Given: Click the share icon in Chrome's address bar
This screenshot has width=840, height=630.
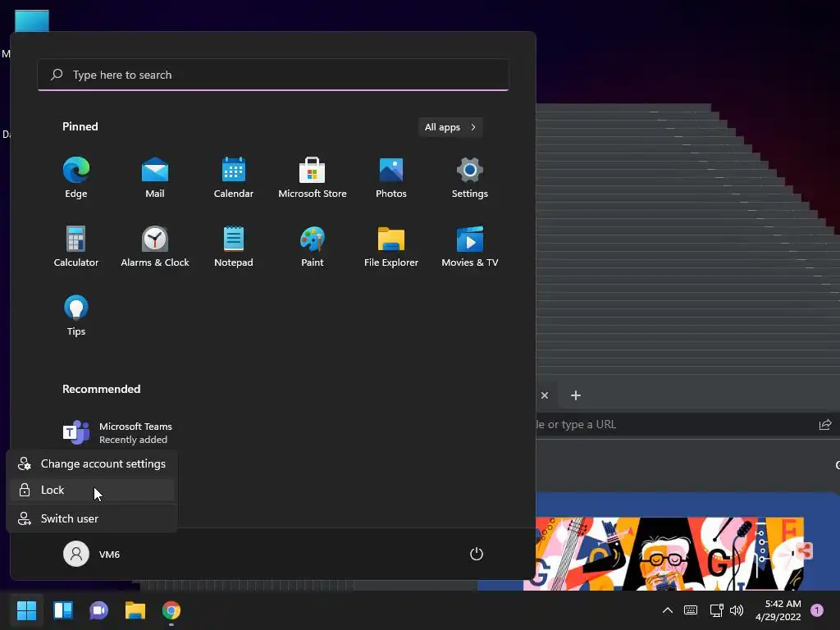Looking at the screenshot, I should point(825,425).
